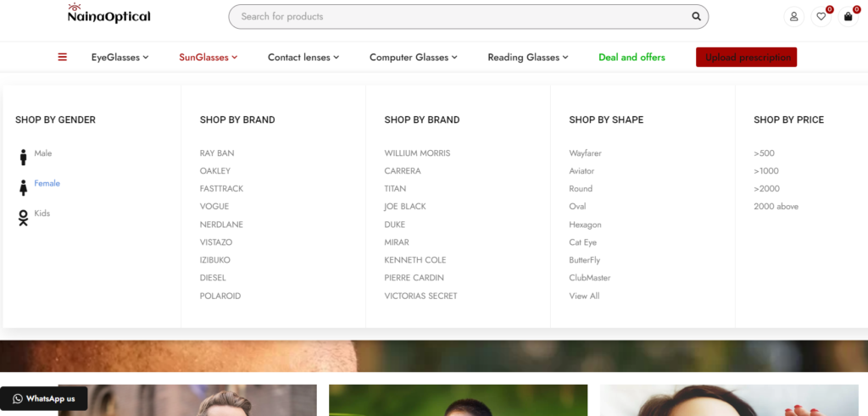Click the search magnifier icon
The height and width of the screenshot is (416, 868).
pyautogui.click(x=697, y=16)
